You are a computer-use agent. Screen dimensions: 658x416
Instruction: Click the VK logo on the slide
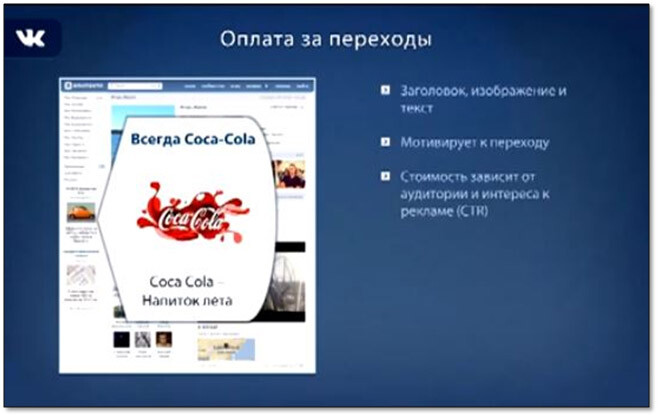[30, 39]
